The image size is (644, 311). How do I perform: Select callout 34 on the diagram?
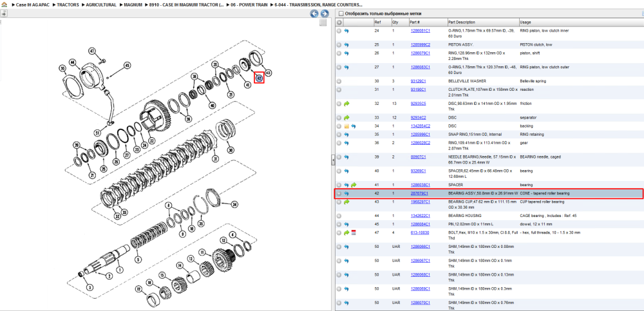click(x=234, y=204)
